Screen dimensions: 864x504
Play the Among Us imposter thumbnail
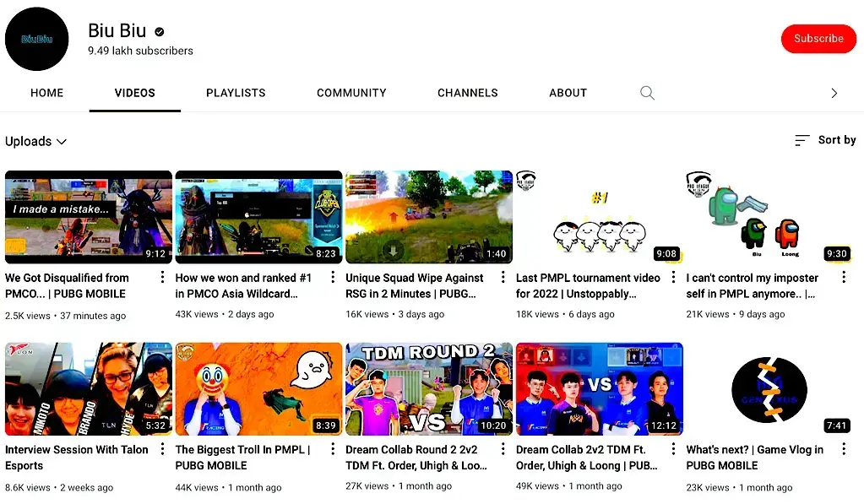pyautogui.click(x=769, y=217)
